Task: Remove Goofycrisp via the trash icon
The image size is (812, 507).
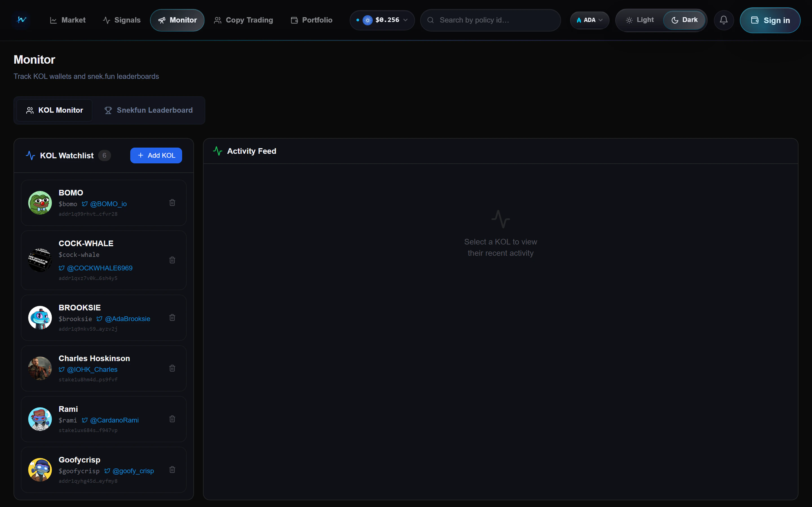Action: click(172, 470)
